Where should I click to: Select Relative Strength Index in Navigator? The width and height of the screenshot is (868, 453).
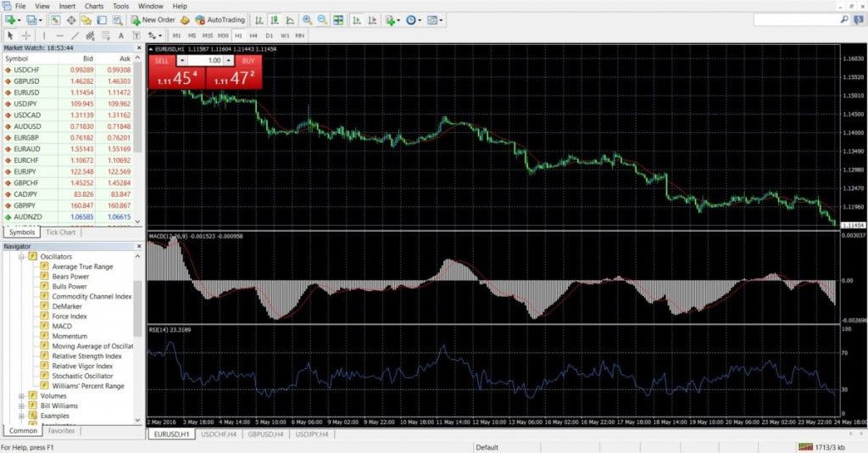click(x=87, y=356)
